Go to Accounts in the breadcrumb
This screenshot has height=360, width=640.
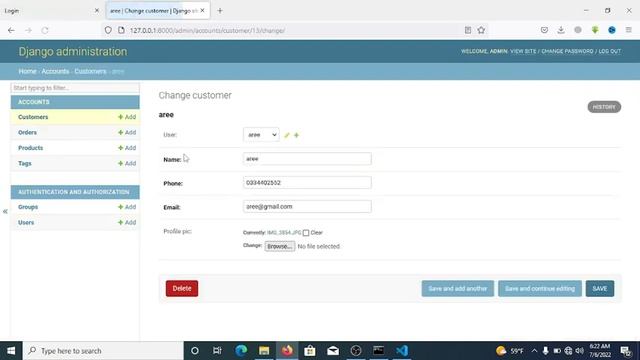tap(55, 71)
